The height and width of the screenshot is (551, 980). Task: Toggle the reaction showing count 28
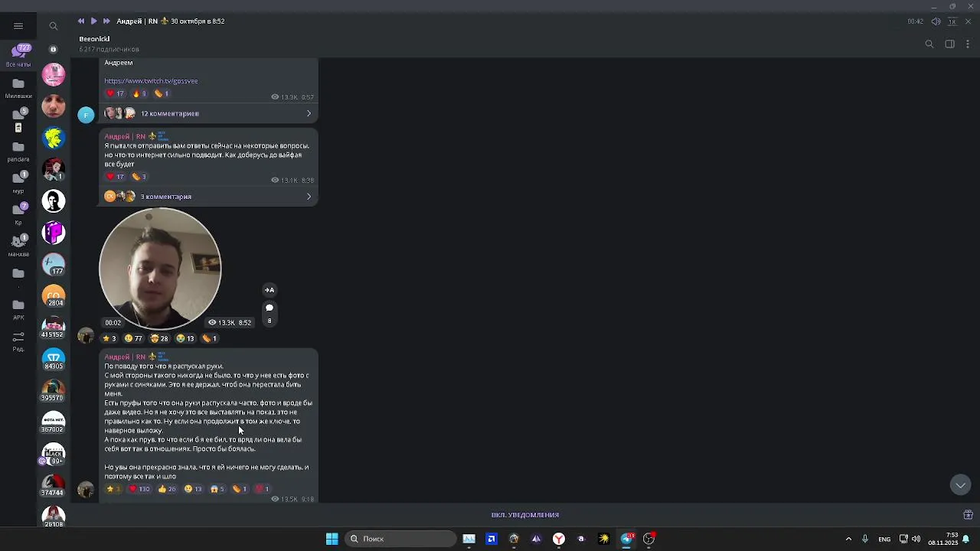pyautogui.click(x=159, y=338)
